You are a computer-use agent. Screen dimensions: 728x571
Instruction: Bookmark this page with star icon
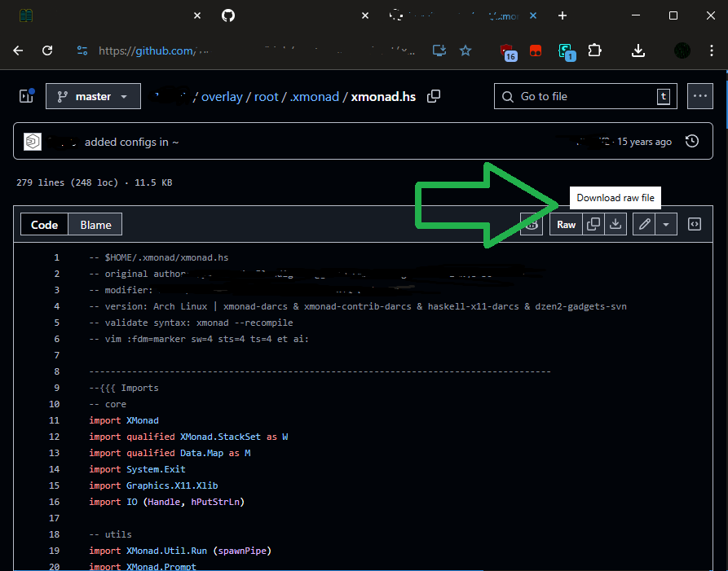tap(465, 51)
